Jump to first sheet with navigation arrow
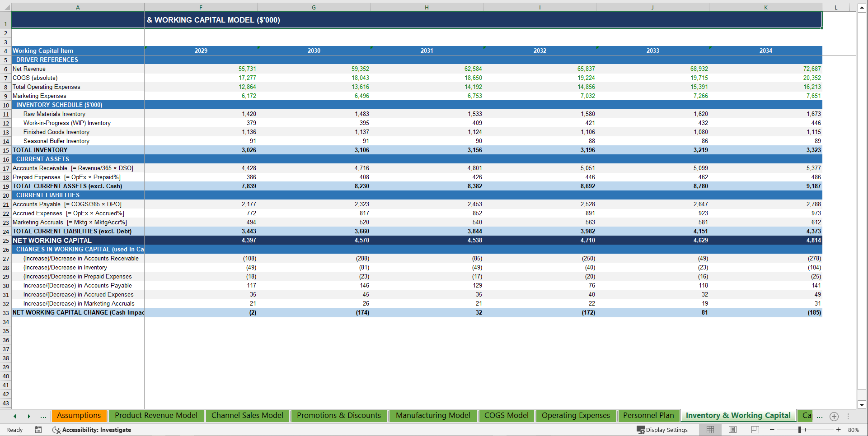 (x=14, y=416)
